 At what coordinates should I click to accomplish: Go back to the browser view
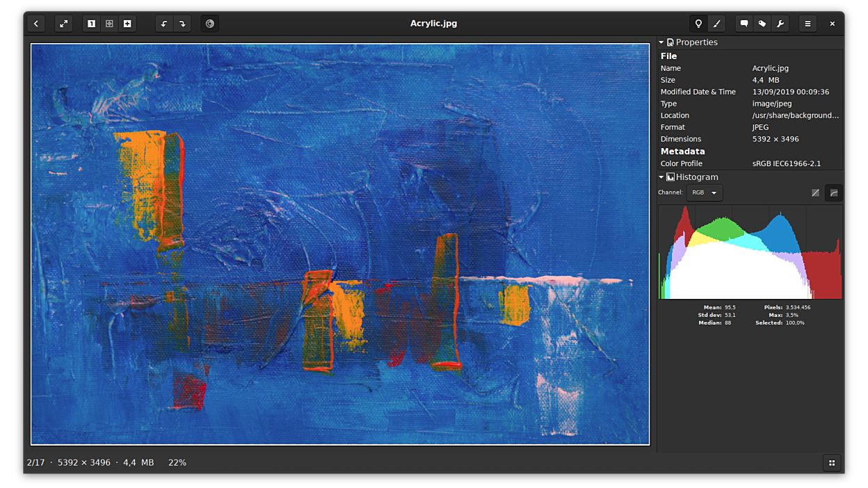(x=36, y=24)
